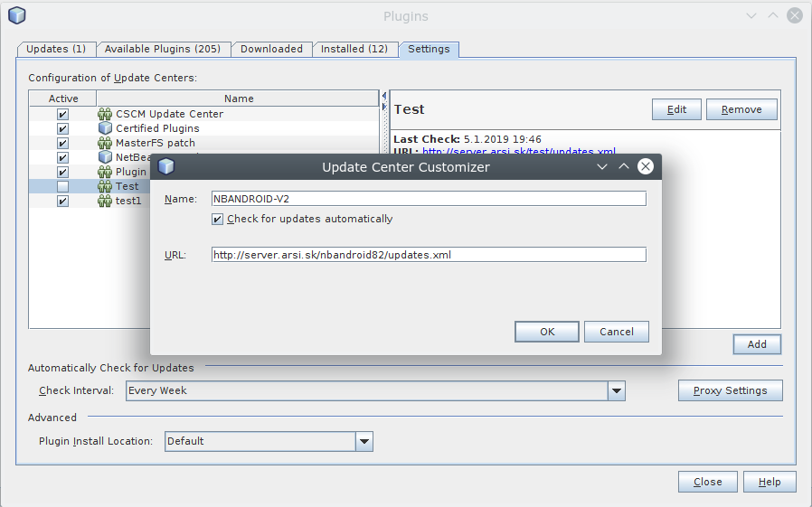The width and height of the screenshot is (812, 507).
Task: Click OK in Update Center Customizer
Action: (x=547, y=332)
